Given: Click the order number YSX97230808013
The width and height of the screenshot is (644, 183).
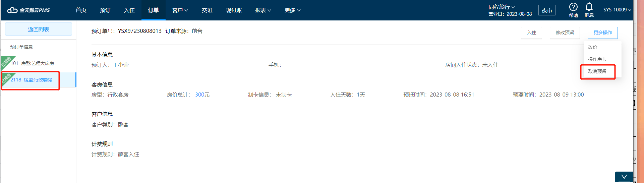Looking at the screenshot, I should click(139, 31).
